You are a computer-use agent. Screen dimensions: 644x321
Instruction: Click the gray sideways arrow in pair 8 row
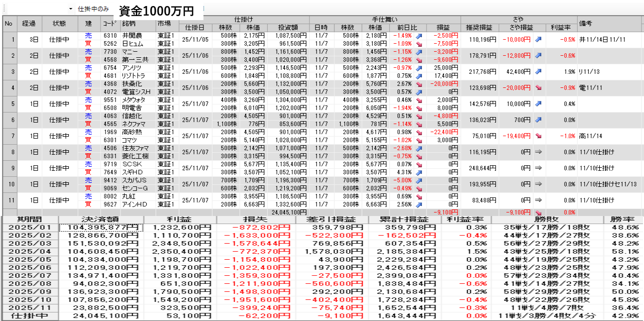tap(538, 152)
